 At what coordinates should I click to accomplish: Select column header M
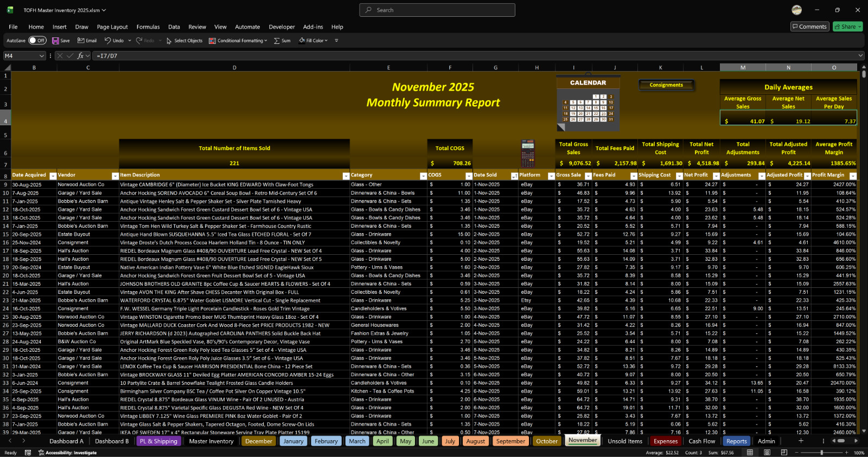[743, 67]
